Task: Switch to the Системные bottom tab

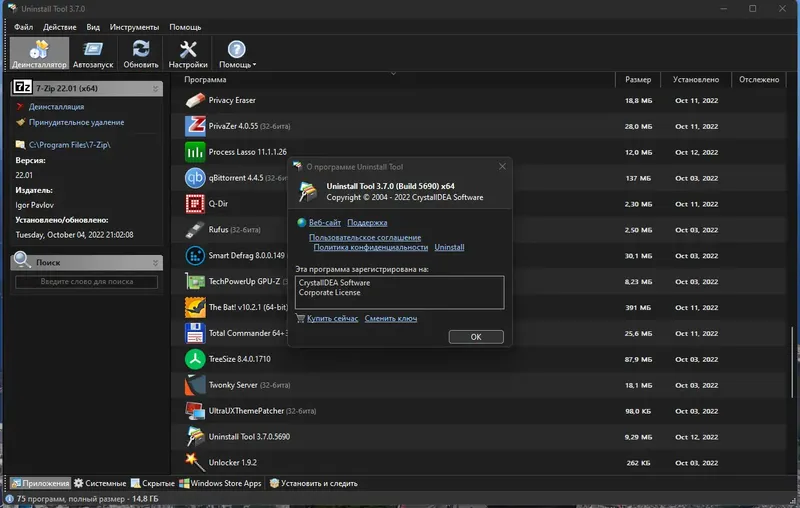Action: 100,484
